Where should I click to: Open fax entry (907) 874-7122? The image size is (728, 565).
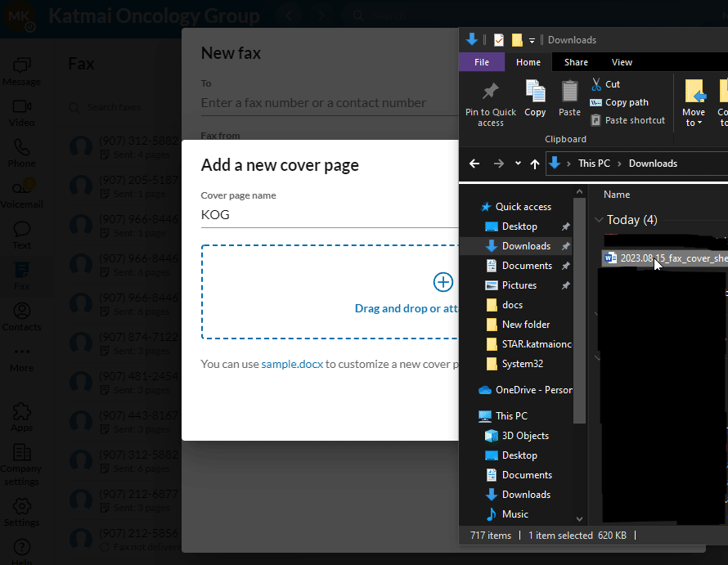point(124,343)
